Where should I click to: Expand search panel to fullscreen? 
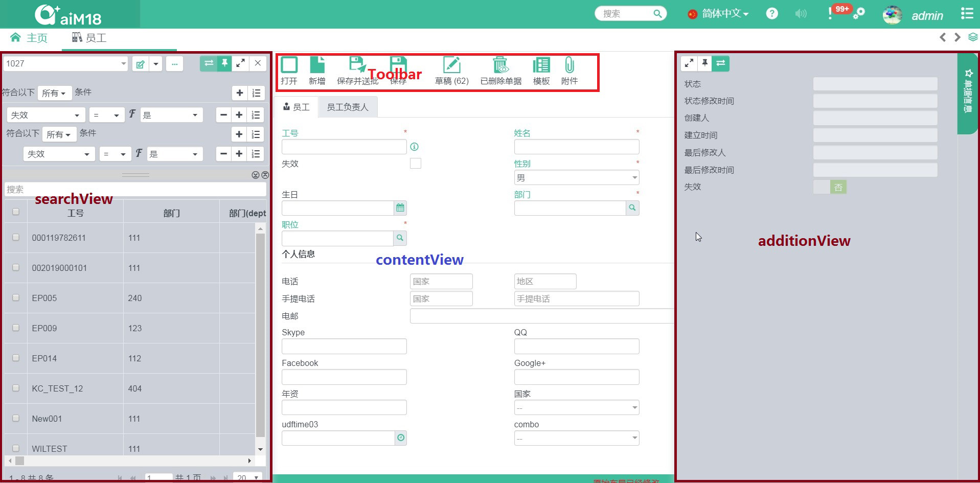pyautogui.click(x=240, y=63)
